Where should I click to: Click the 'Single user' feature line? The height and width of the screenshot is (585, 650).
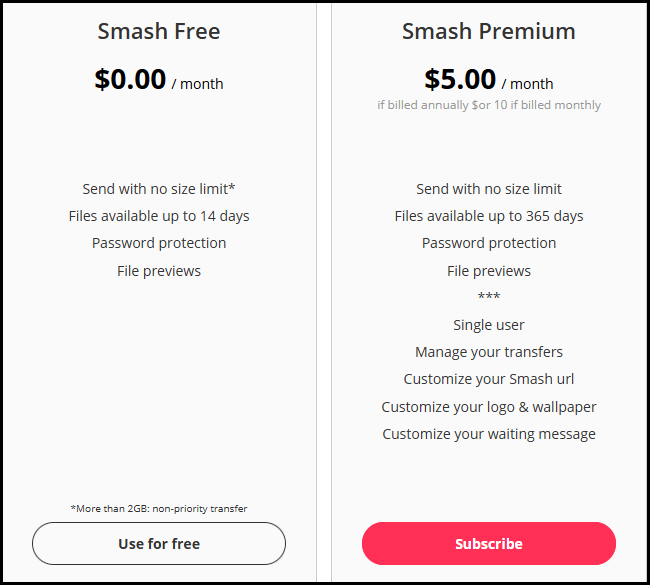coord(488,325)
